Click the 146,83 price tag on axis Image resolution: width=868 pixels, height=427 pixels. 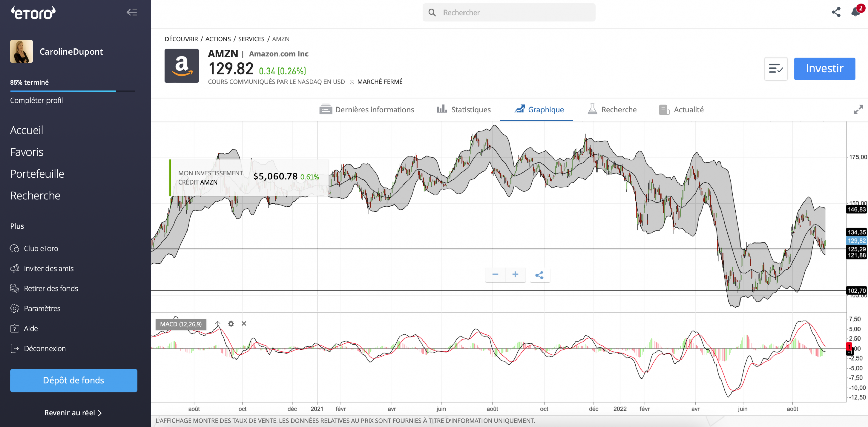pyautogui.click(x=856, y=209)
